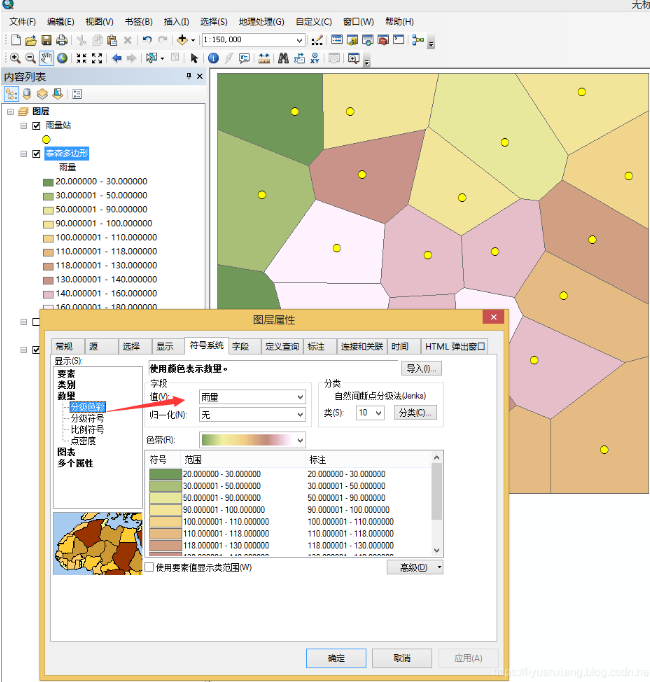Open the map scale 1:150,000 dropdown
The width and height of the screenshot is (650, 682).
(299, 40)
